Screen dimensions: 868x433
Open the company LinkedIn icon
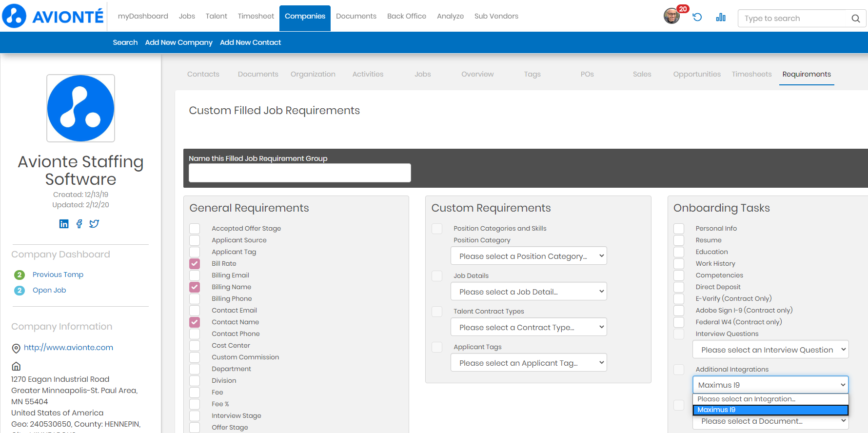coord(64,224)
